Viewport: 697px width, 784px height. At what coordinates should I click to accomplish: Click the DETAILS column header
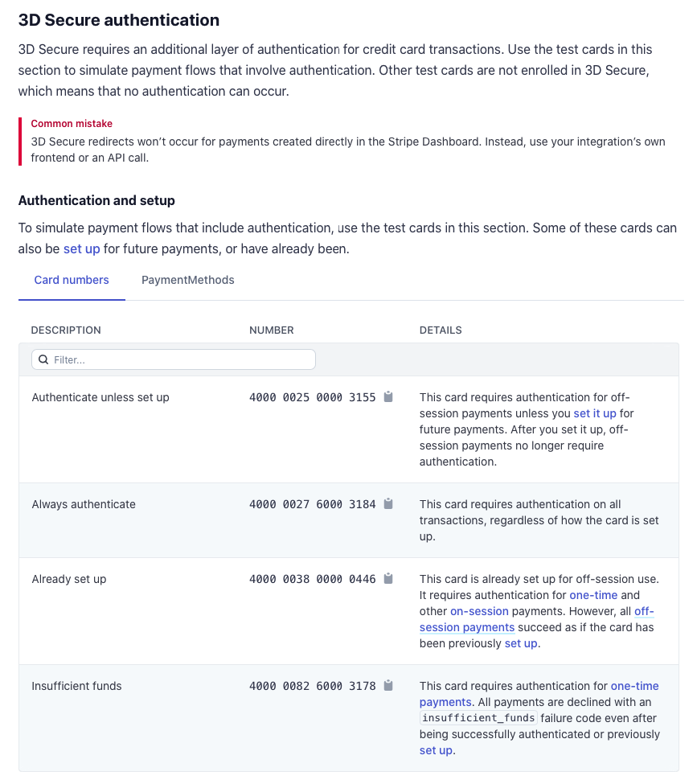pos(441,330)
